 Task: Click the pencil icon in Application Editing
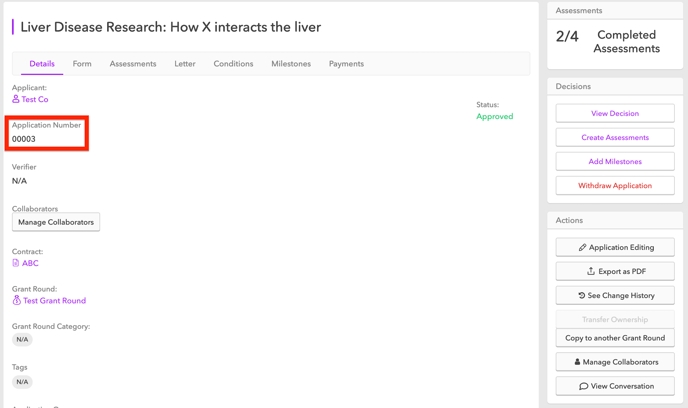[583, 247]
